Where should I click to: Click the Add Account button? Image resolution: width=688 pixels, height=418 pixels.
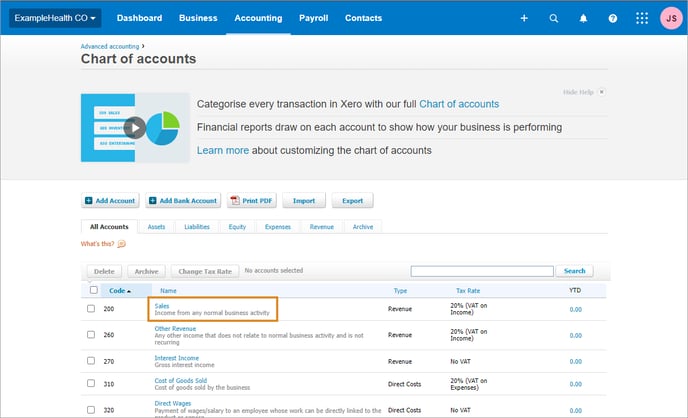coord(110,200)
